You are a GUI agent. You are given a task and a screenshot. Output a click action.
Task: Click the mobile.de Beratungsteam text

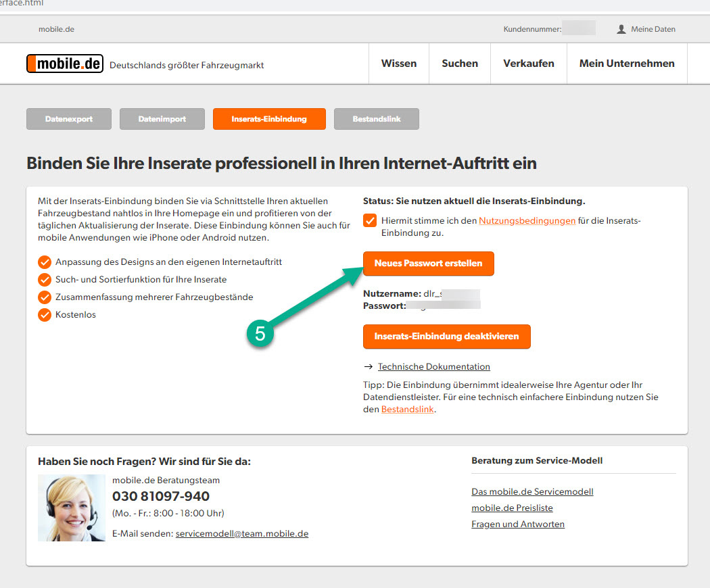coord(166,481)
